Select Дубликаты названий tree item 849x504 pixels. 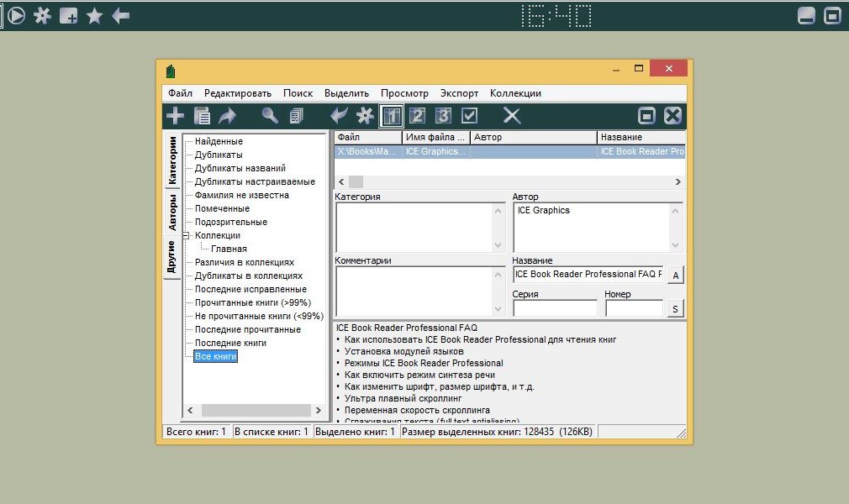pos(240,168)
